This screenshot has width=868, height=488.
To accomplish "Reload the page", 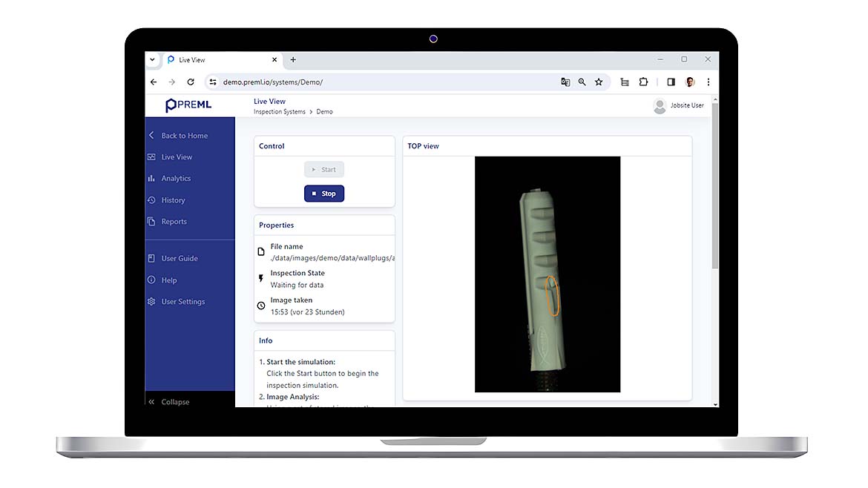I will (191, 82).
